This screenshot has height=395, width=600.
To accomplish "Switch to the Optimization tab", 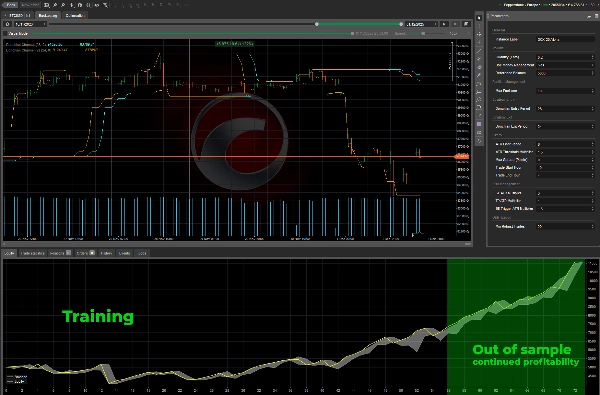I will (75, 15).
